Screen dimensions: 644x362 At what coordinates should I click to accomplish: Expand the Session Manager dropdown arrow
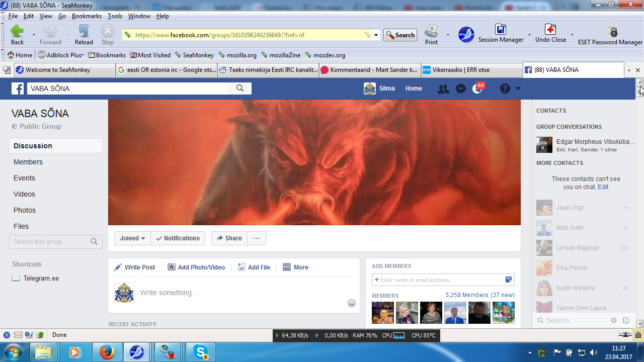click(529, 35)
